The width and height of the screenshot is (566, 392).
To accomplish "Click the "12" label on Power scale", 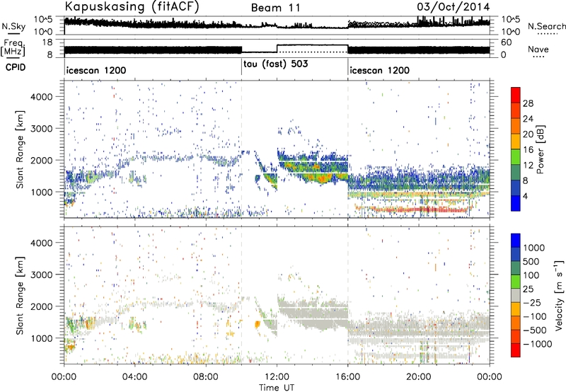I will 528,166.
